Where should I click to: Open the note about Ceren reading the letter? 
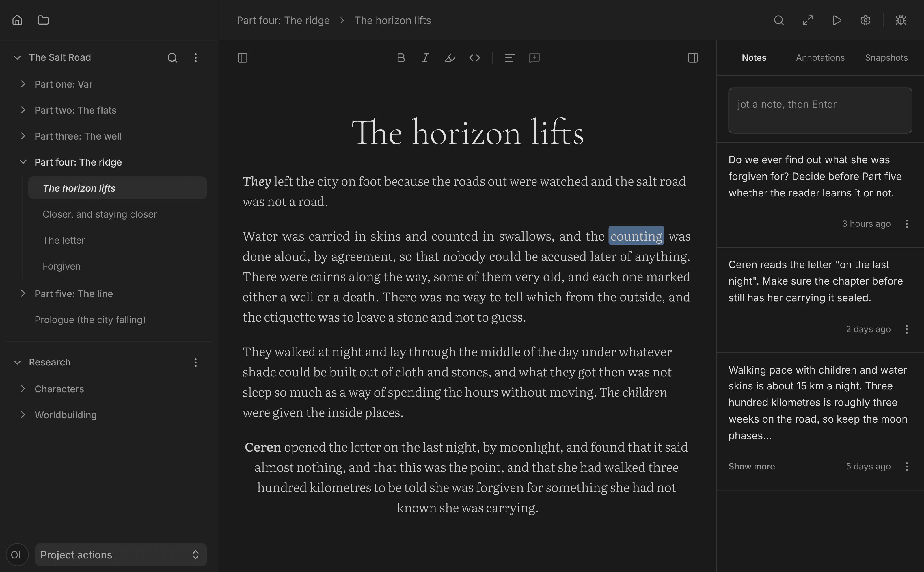[815, 281]
